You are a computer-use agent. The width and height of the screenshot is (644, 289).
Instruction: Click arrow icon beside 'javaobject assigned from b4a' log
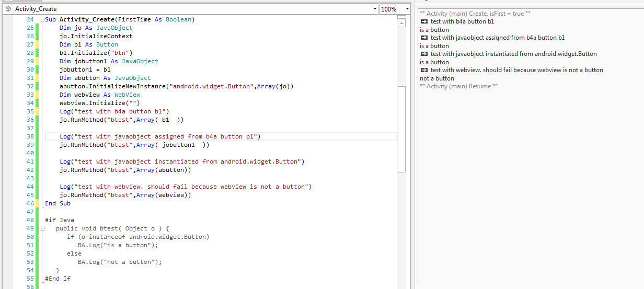pos(424,38)
